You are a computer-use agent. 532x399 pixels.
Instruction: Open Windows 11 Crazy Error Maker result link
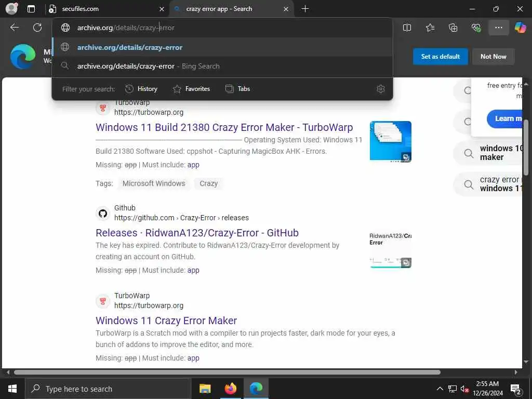(x=166, y=321)
